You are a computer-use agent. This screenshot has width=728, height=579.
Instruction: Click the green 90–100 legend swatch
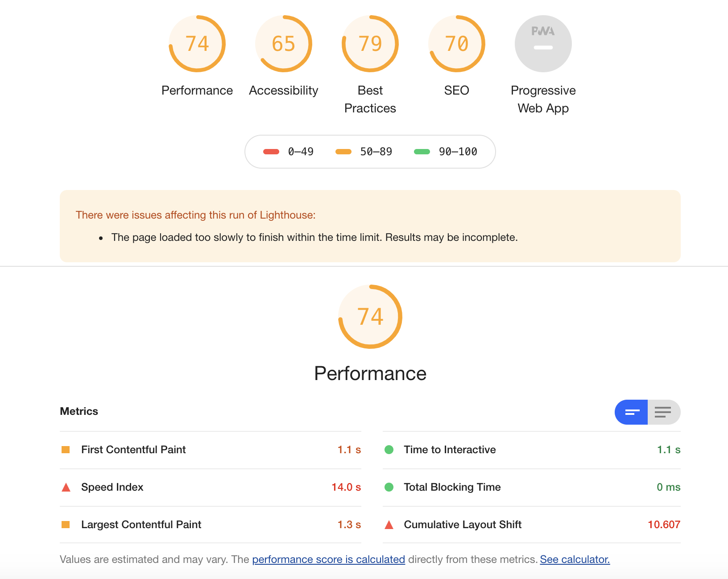coord(422,152)
